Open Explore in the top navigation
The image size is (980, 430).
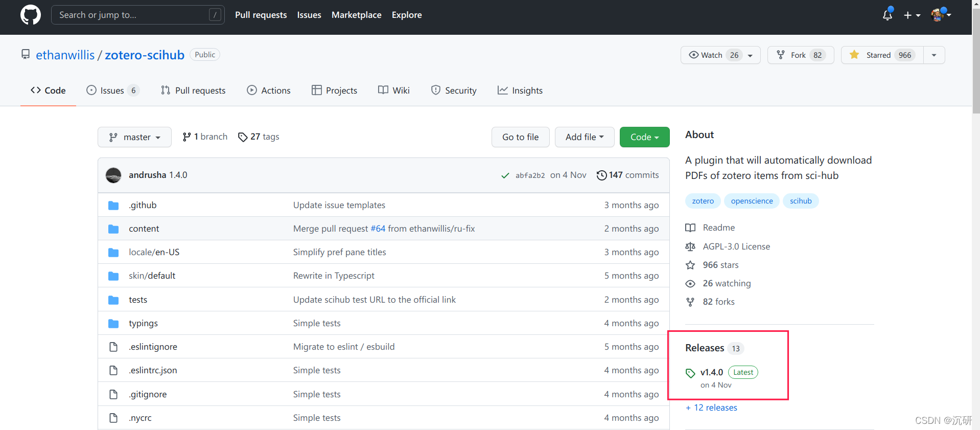pos(407,15)
